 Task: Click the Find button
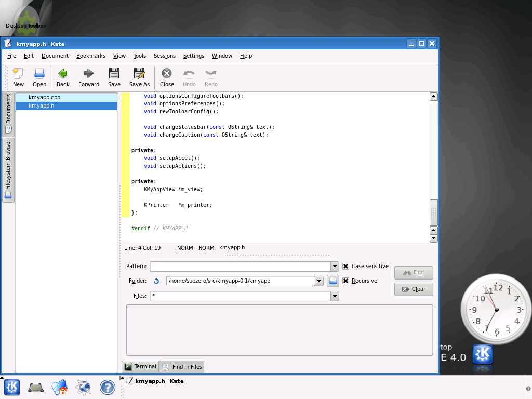(414, 272)
